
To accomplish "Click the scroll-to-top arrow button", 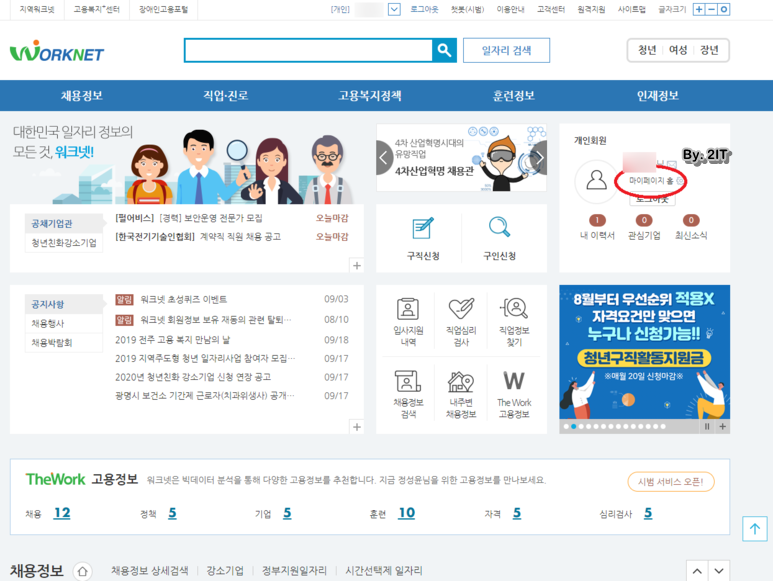I will click(x=755, y=529).
